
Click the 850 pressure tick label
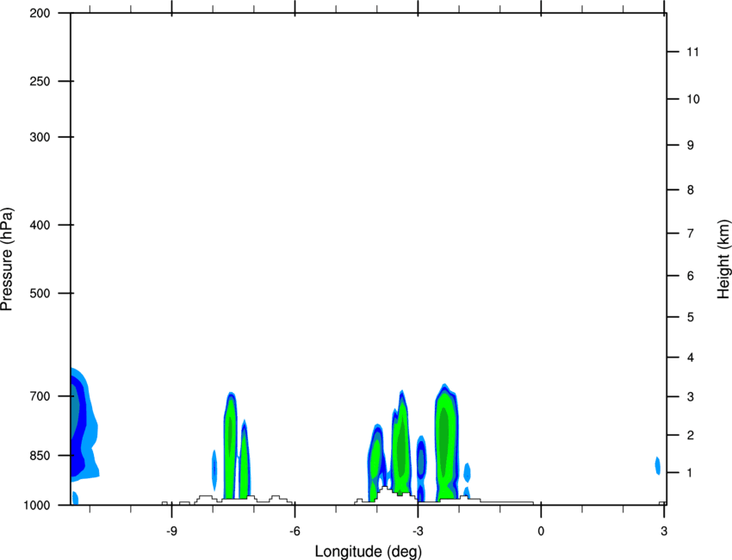40,456
